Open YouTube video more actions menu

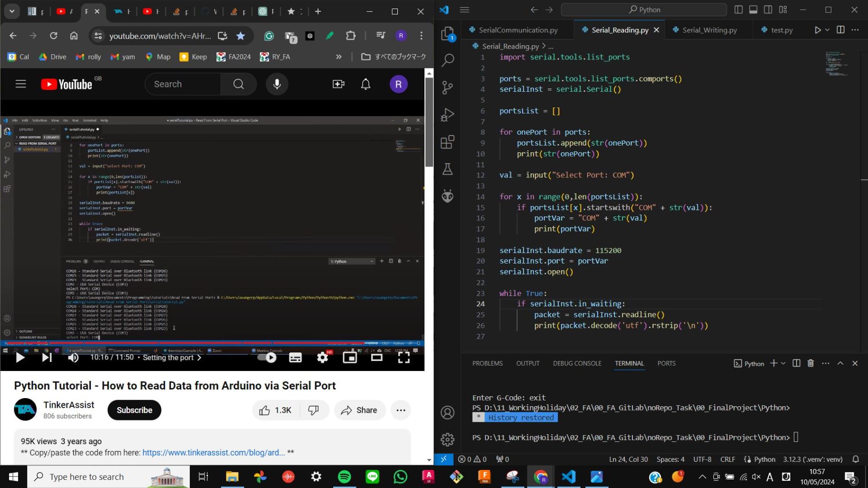click(x=401, y=410)
